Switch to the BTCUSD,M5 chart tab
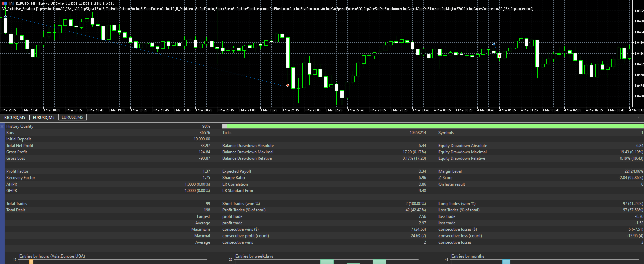644x264 pixels. (x=15, y=117)
